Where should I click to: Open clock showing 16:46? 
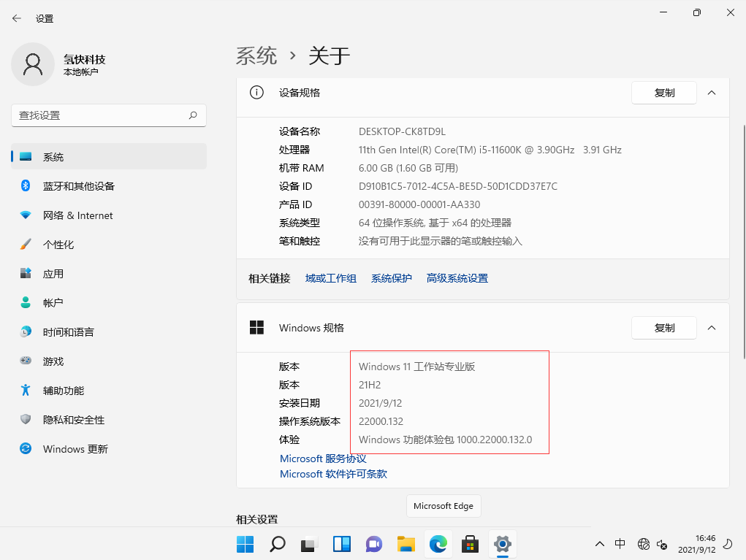(x=696, y=544)
